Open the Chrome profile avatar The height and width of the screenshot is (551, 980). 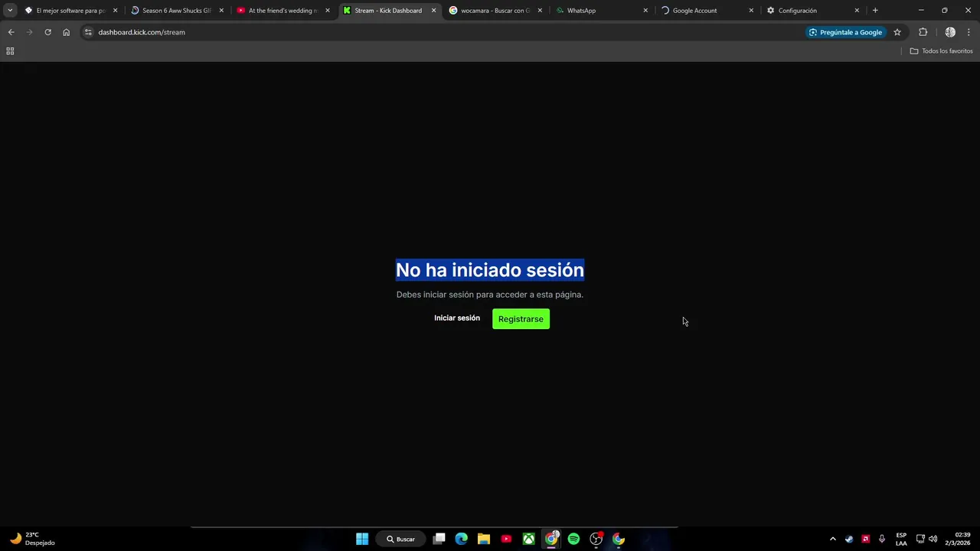pyautogui.click(x=950, y=32)
